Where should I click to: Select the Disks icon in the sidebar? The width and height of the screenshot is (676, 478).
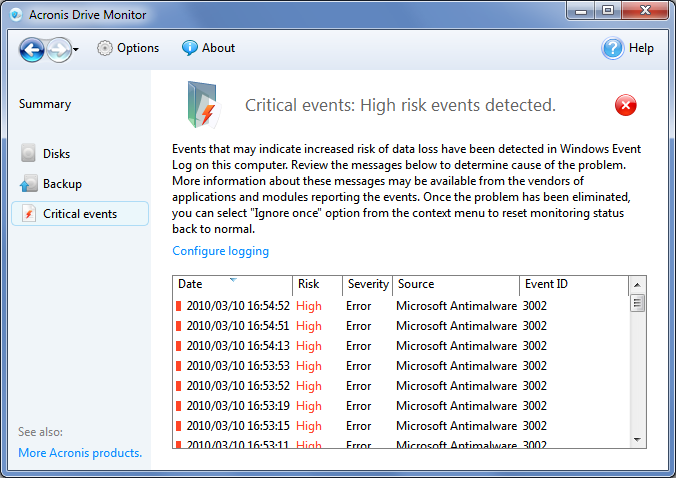coord(28,153)
